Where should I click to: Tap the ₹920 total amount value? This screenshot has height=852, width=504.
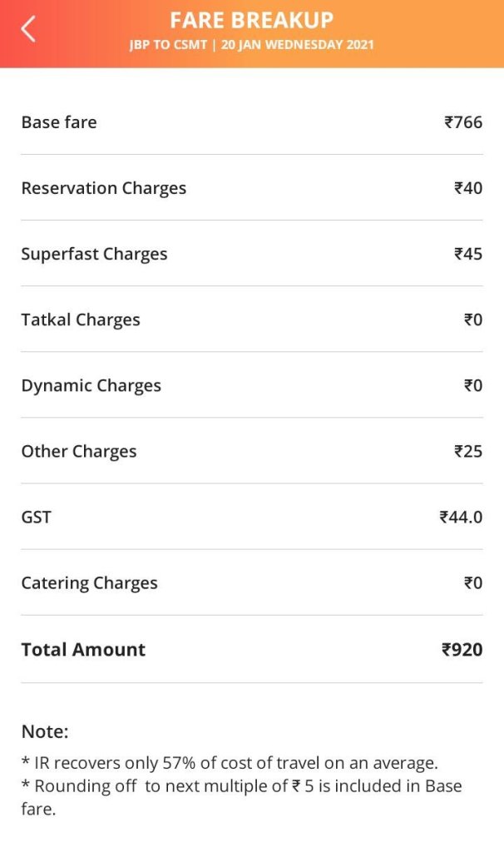462,650
